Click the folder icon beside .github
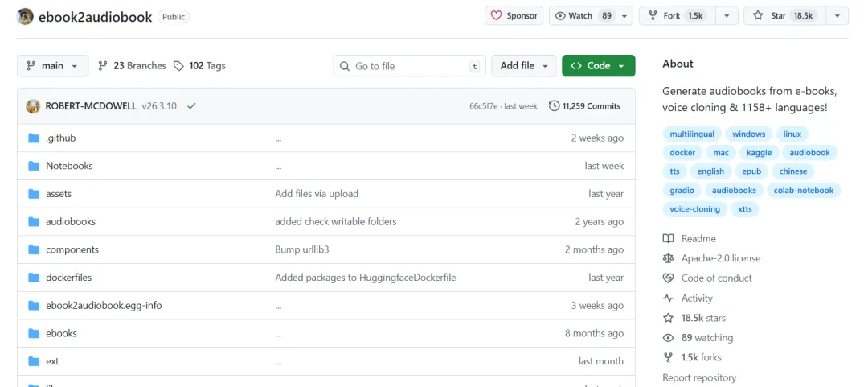Image resolution: width=868 pixels, height=387 pixels. (35, 138)
